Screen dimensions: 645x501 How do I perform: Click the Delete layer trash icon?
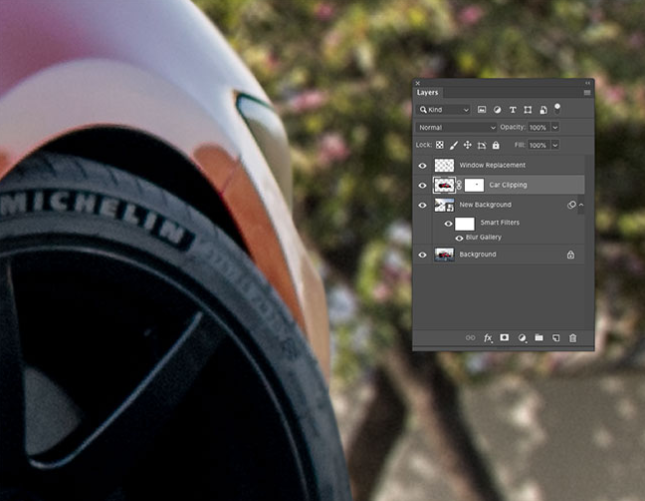click(573, 338)
